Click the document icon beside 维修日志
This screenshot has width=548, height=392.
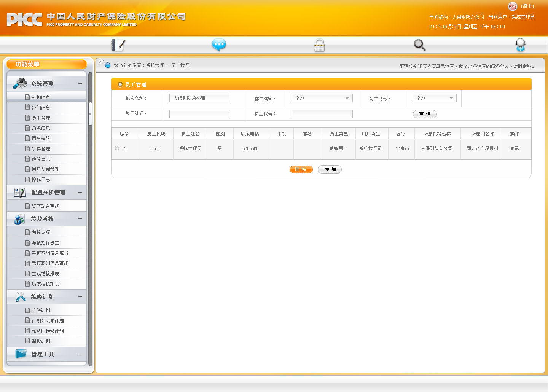[27, 159]
